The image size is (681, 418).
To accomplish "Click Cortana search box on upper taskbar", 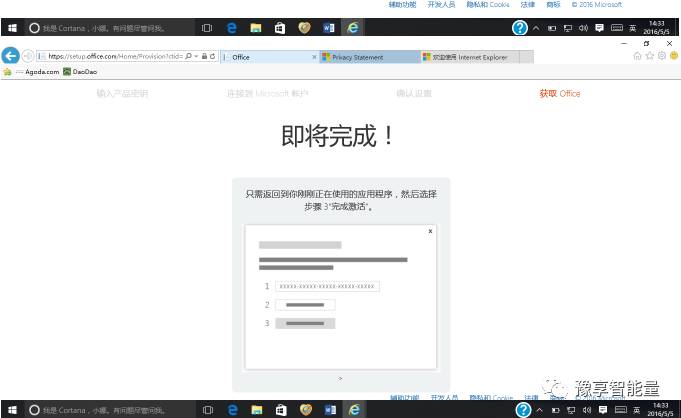I will (109, 28).
